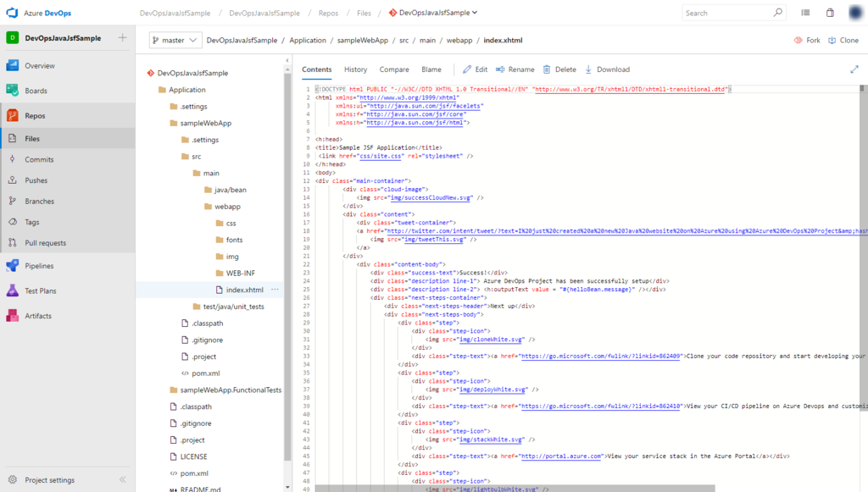Open the Test Plans section
The height and width of the screenshot is (492, 868).
click(40, 290)
